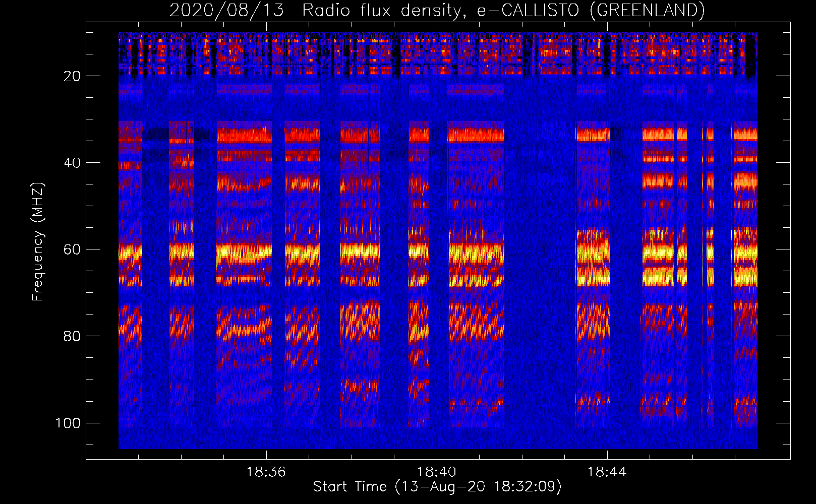Click the 'Start Time (13-Aug-20 18:32:09)' label
Viewport: 816px width, 504px height.
(x=437, y=487)
